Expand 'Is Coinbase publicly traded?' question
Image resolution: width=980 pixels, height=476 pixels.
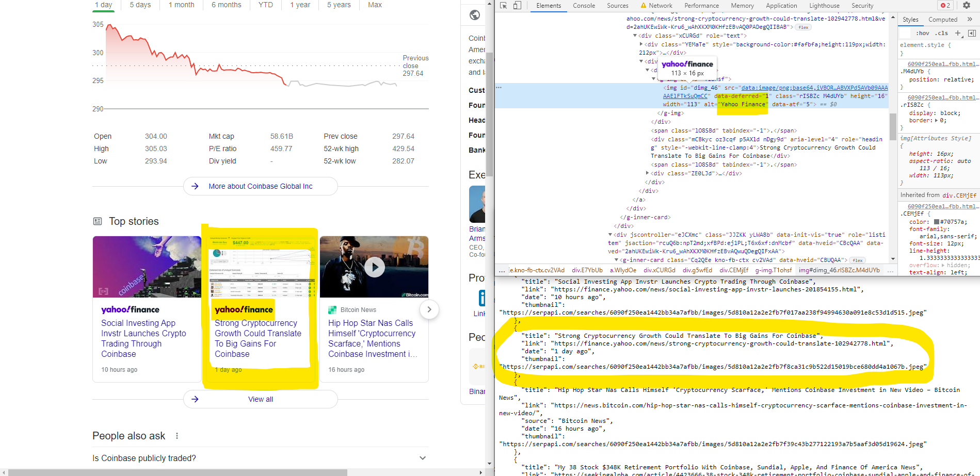point(261,458)
